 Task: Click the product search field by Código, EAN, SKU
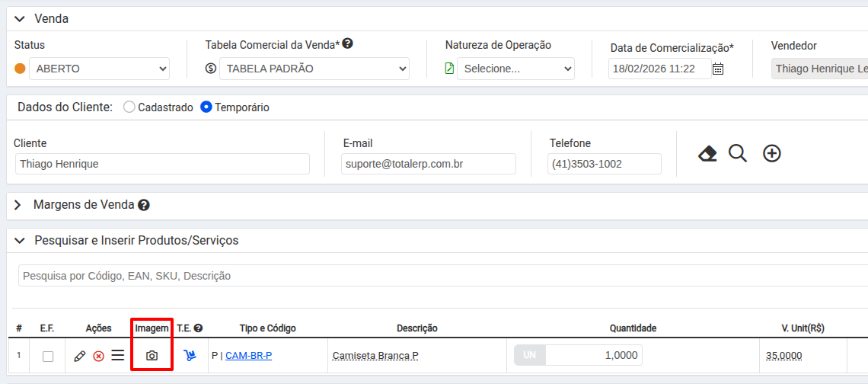tap(442, 276)
